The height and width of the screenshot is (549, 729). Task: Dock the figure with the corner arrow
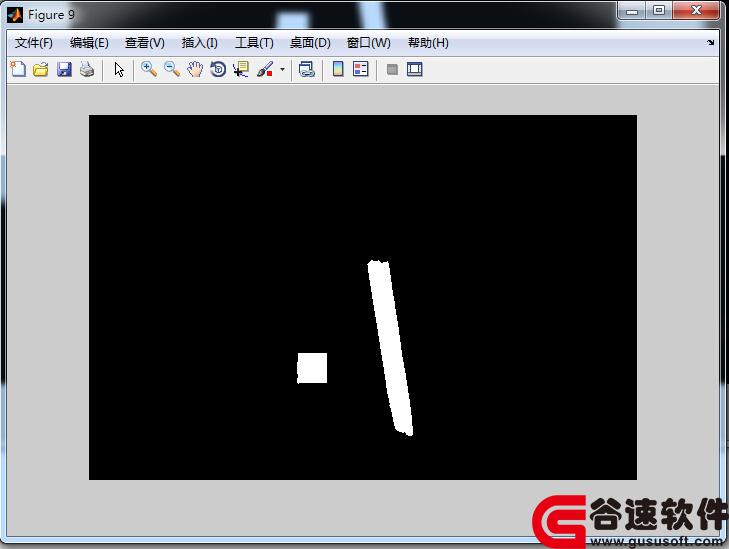tap(710, 42)
